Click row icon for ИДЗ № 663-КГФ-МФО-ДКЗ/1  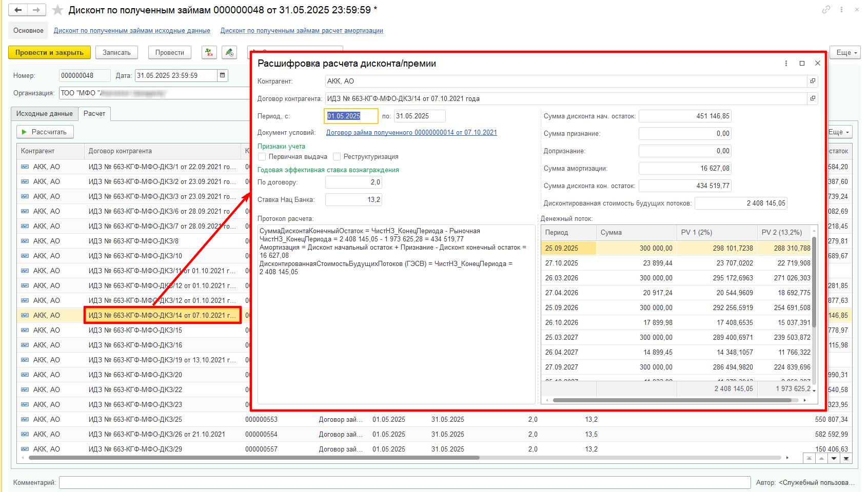point(25,167)
